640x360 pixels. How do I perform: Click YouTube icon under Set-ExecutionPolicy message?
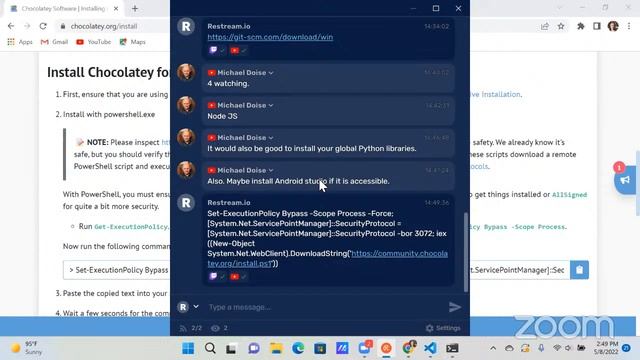pyautogui.click(x=234, y=277)
